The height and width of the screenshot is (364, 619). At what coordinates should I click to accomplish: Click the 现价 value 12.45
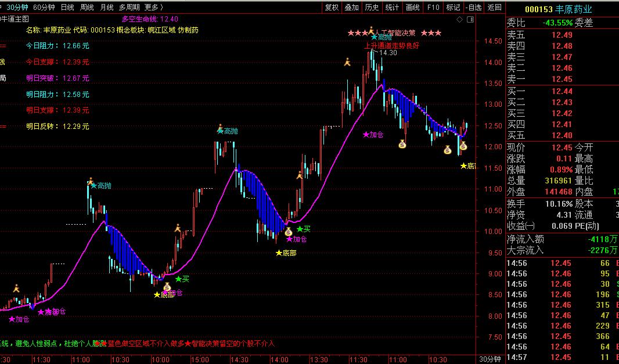(562, 147)
